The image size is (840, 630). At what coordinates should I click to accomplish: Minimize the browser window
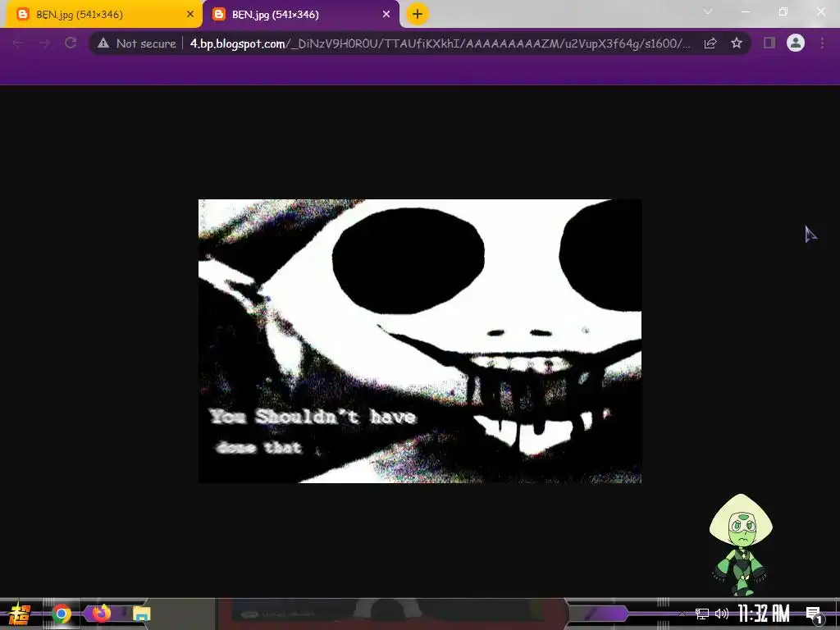coord(745,11)
